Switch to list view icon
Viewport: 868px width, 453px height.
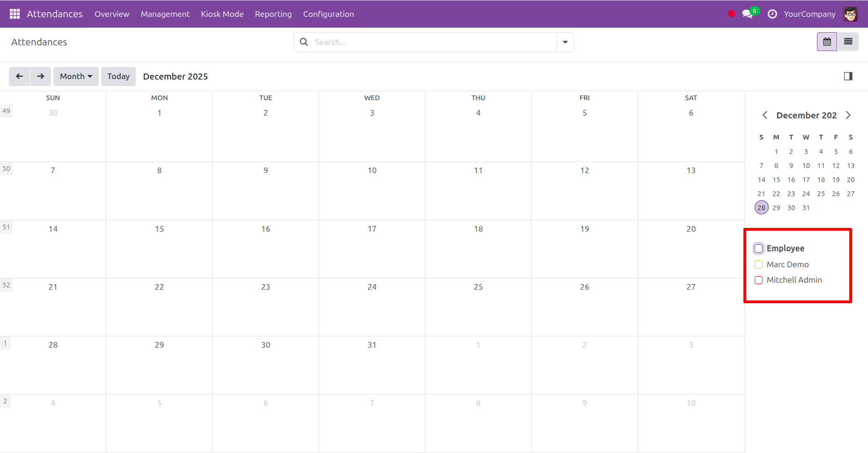[x=848, y=42]
